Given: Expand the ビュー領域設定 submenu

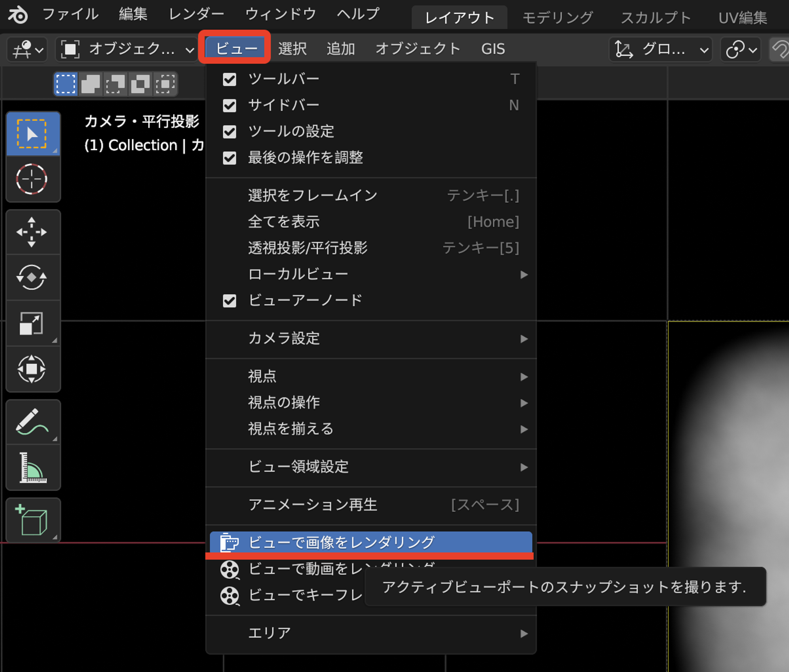Looking at the screenshot, I should [371, 467].
